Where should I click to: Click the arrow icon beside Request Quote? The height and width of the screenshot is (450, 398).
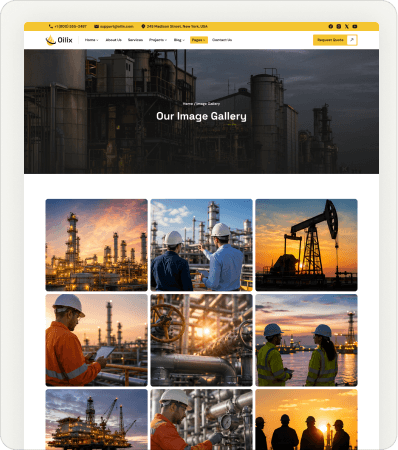352,40
